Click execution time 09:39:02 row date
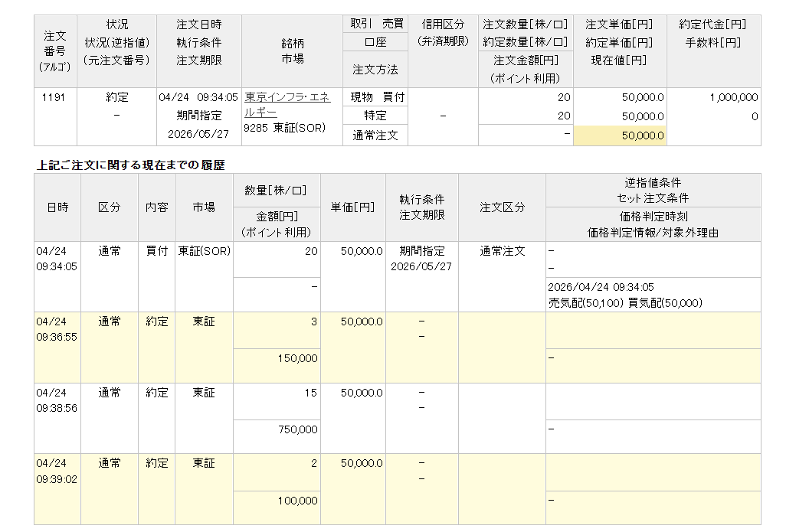The width and height of the screenshot is (809, 532). pos(57,472)
